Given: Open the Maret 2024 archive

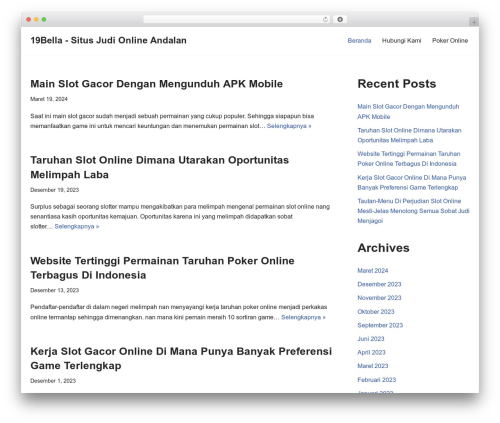Looking at the screenshot, I should click(373, 271).
